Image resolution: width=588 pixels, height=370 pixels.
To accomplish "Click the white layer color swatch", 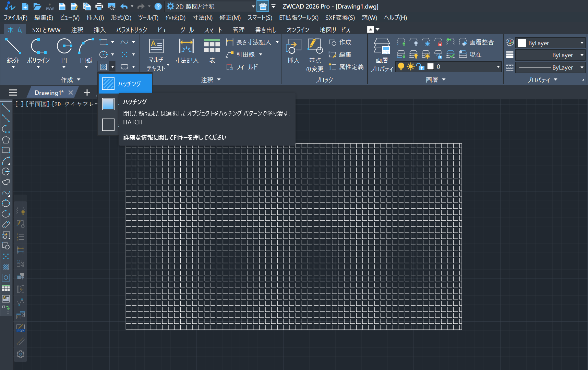I will (431, 67).
